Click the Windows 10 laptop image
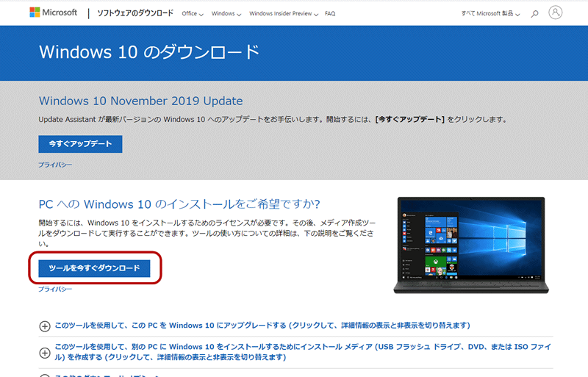The image size is (588, 377). pos(471,245)
